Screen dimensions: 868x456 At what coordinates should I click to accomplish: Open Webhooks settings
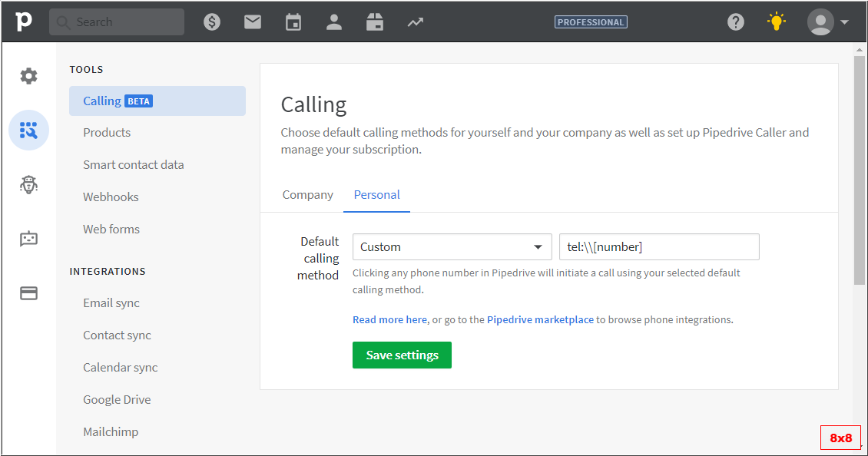[x=111, y=197]
